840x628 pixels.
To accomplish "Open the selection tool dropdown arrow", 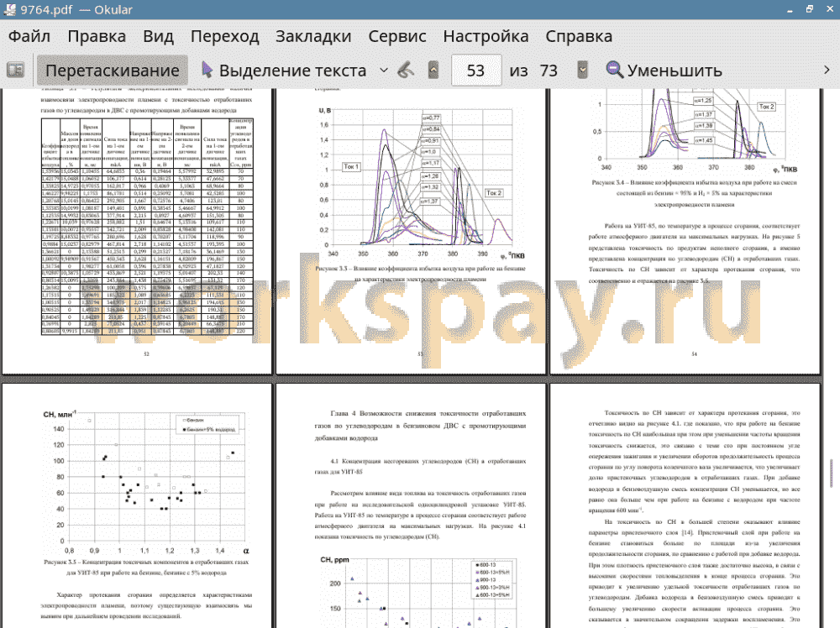I will tap(384, 71).
